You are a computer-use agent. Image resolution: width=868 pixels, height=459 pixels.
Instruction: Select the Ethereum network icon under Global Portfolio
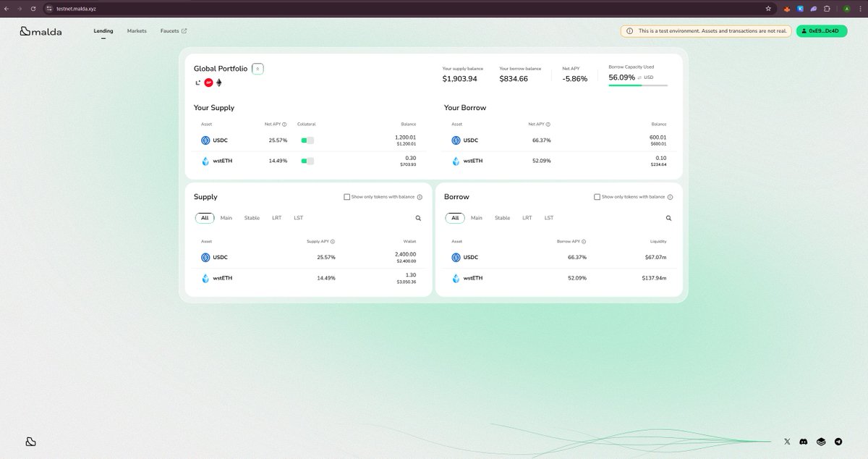[x=219, y=83]
